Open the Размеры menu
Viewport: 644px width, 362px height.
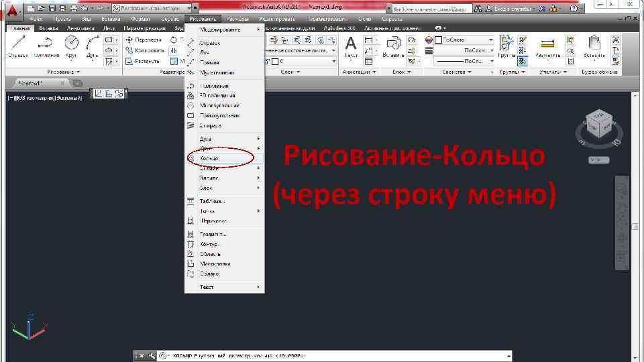click(x=237, y=19)
